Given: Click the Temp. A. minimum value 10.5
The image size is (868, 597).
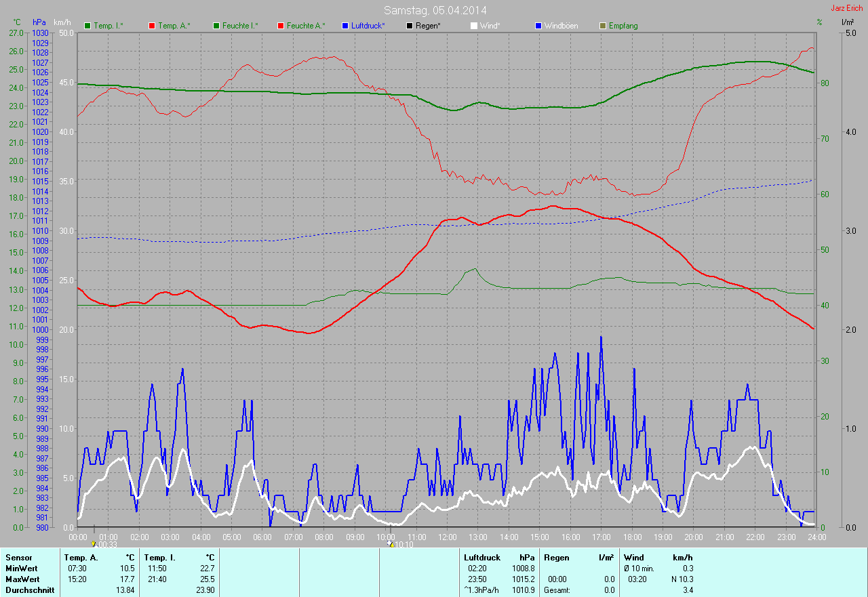Looking at the screenshot, I should point(127,569).
